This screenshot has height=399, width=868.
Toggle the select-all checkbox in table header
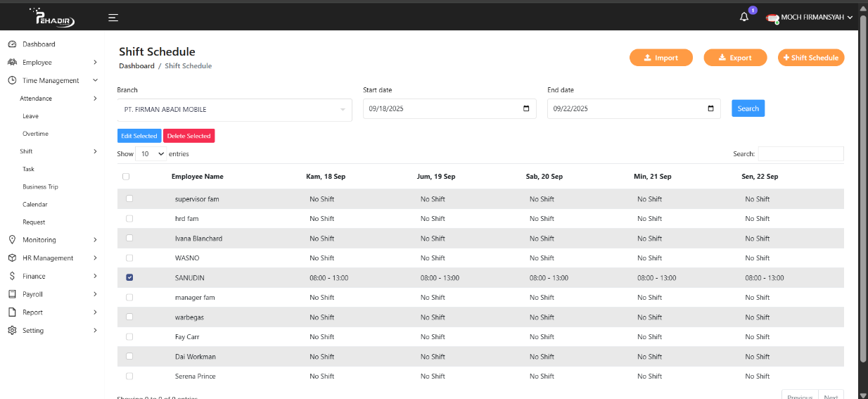(126, 177)
